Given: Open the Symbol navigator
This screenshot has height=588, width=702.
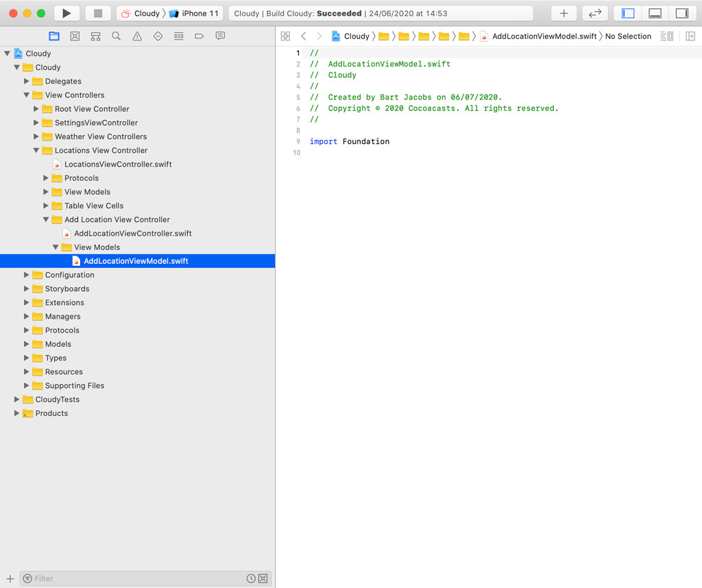Looking at the screenshot, I should click(95, 36).
